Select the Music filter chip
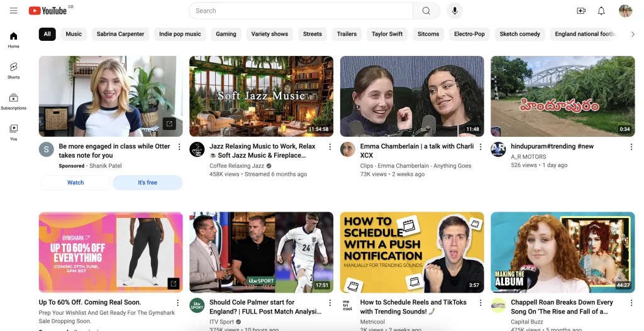 pos(74,34)
